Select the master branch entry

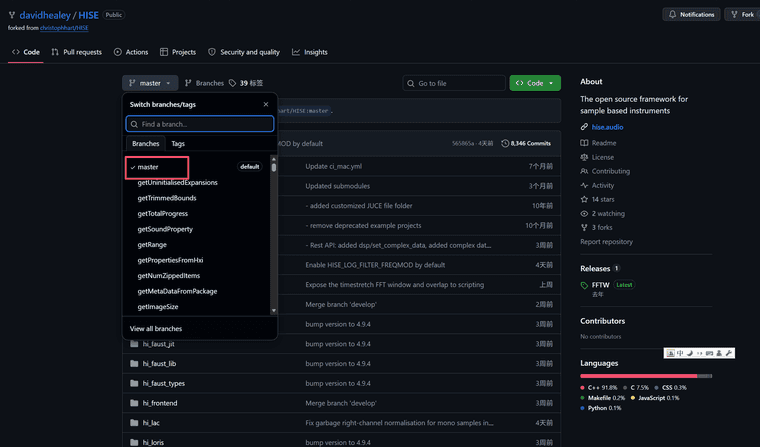pyautogui.click(x=197, y=167)
